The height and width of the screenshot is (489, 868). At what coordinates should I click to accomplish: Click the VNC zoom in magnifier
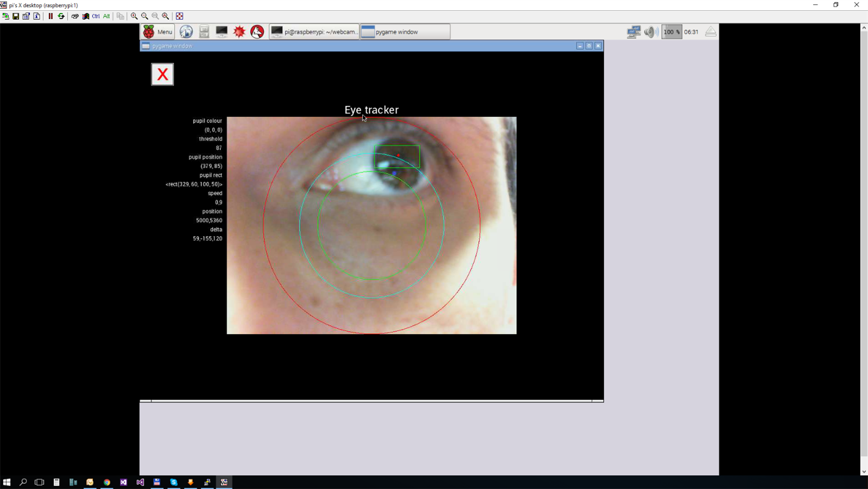point(134,16)
